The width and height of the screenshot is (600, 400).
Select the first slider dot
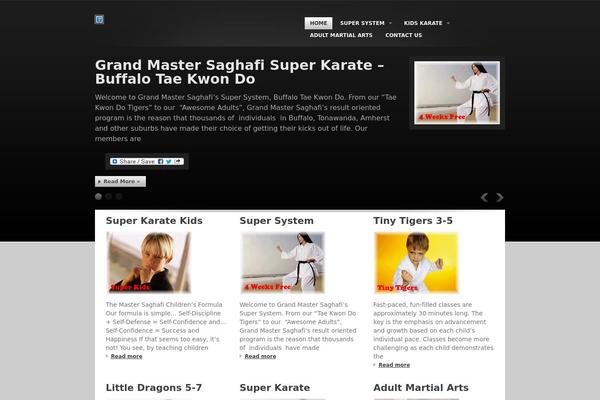click(98, 196)
